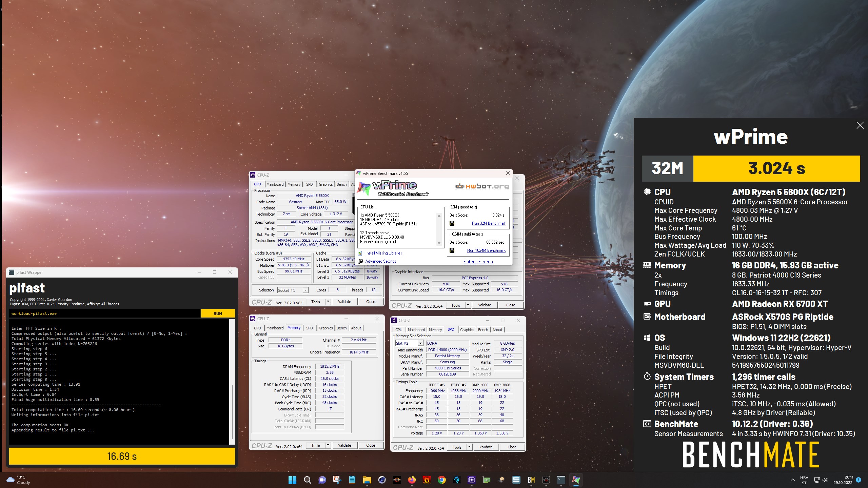Open the weather widget showing 13°C Cloudy
Image resolution: width=868 pixels, height=488 pixels.
coord(19,480)
